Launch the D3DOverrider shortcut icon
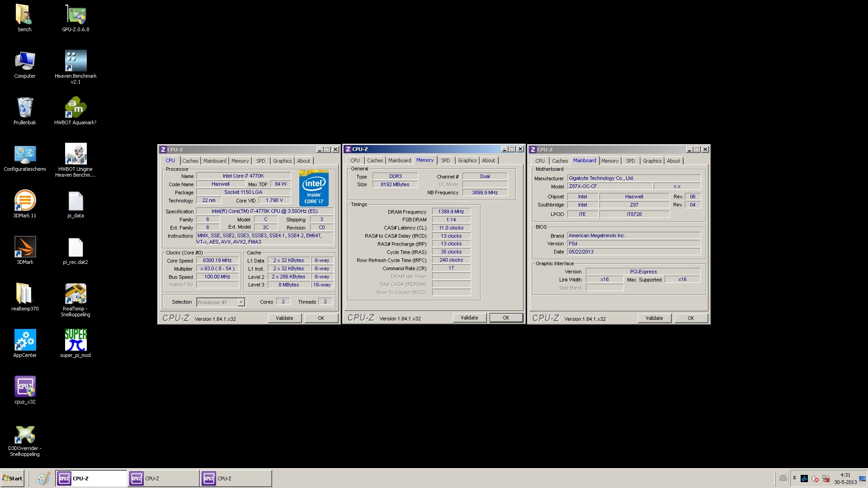 [25, 434]
